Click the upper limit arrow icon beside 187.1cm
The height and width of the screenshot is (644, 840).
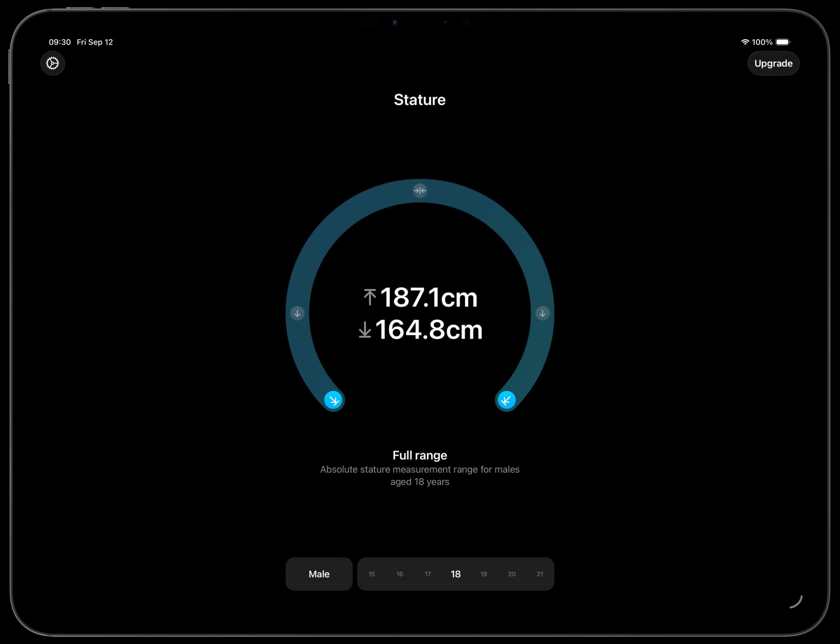pos(370,297)
